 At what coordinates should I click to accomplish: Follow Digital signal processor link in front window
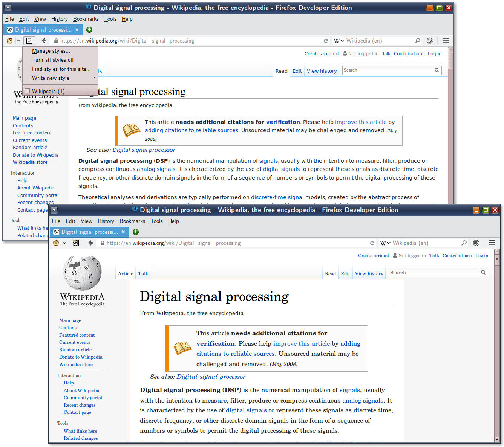(x=211, y=377)
